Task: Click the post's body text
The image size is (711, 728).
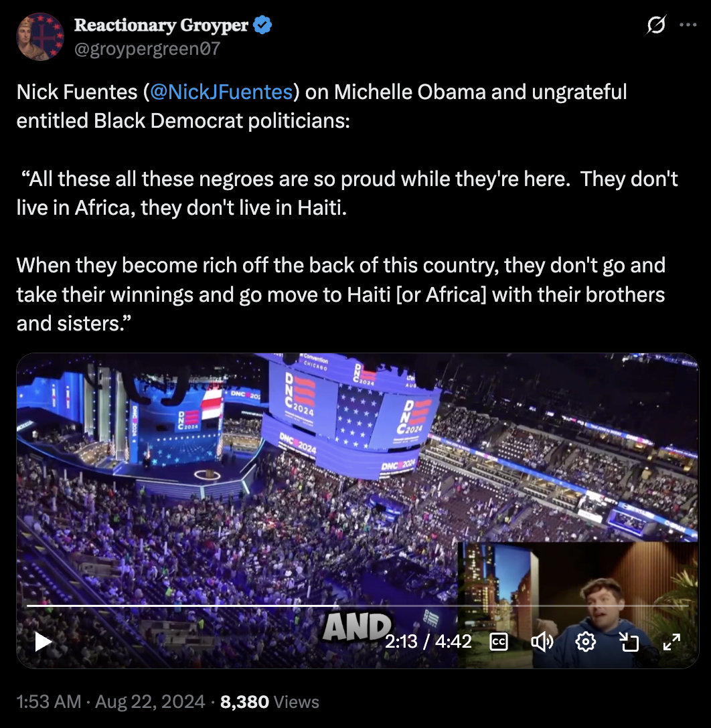Action: point(347,207)
